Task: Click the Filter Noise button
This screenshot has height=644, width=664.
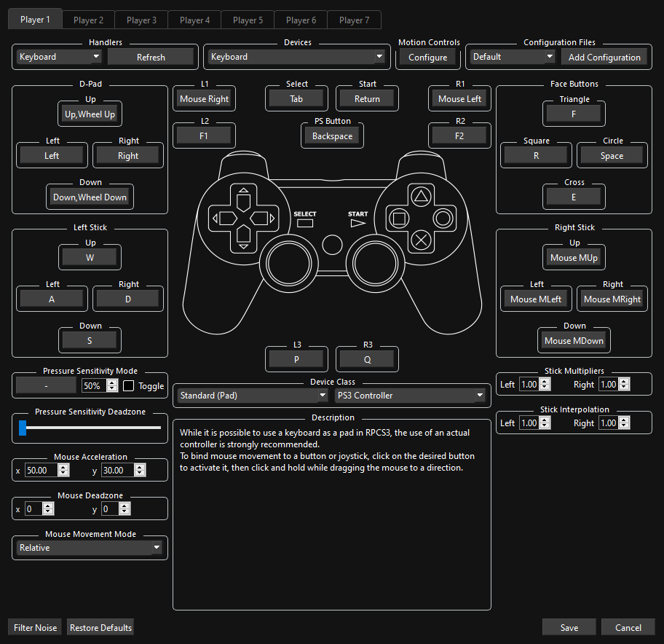Action: coord(35,627)
